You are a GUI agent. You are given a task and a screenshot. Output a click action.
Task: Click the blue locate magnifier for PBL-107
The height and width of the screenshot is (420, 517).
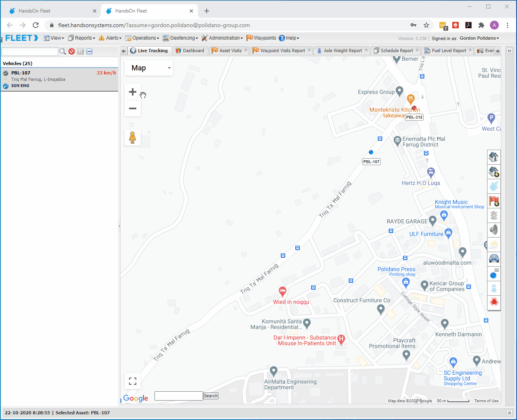[x=6, y=86]
